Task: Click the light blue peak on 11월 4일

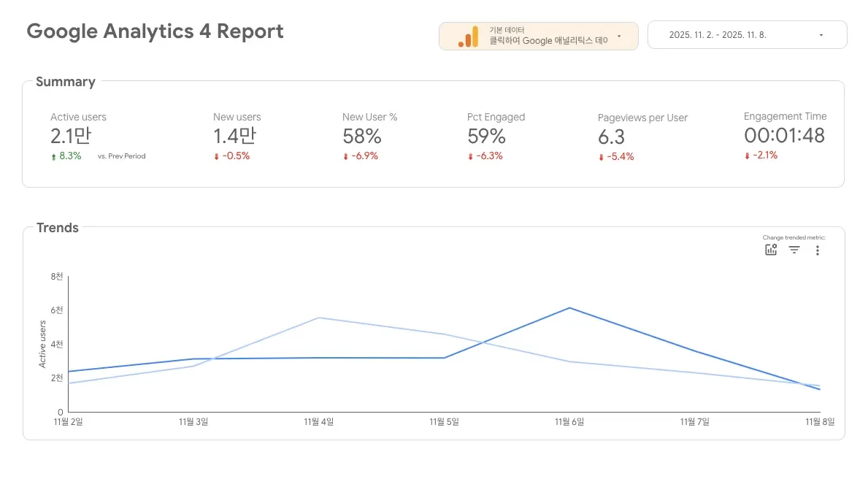Action: pyautogui.click(x=319, y=318)
